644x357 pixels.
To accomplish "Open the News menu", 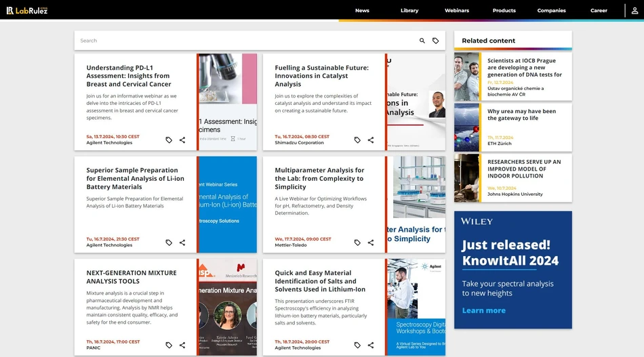I will click(x=362, y=11).
